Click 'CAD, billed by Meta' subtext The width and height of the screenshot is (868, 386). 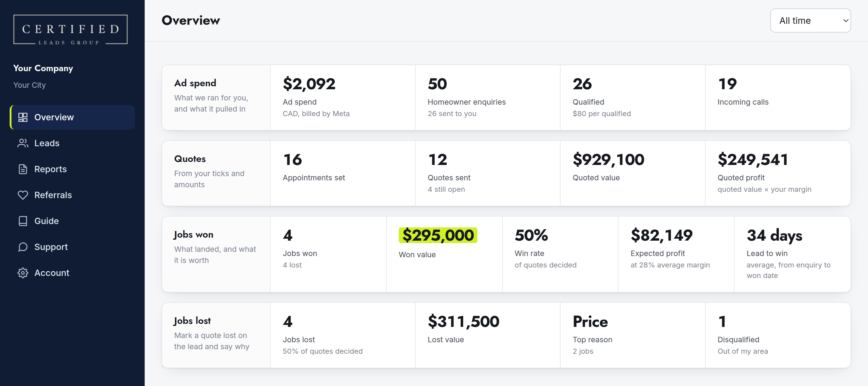[316, 114]
